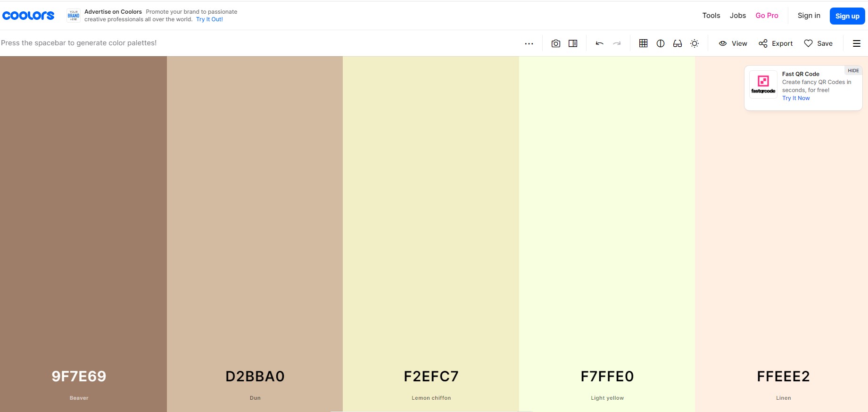Click the Lemon chiffon color name
The image size is (868, 412).
point(431,398)
